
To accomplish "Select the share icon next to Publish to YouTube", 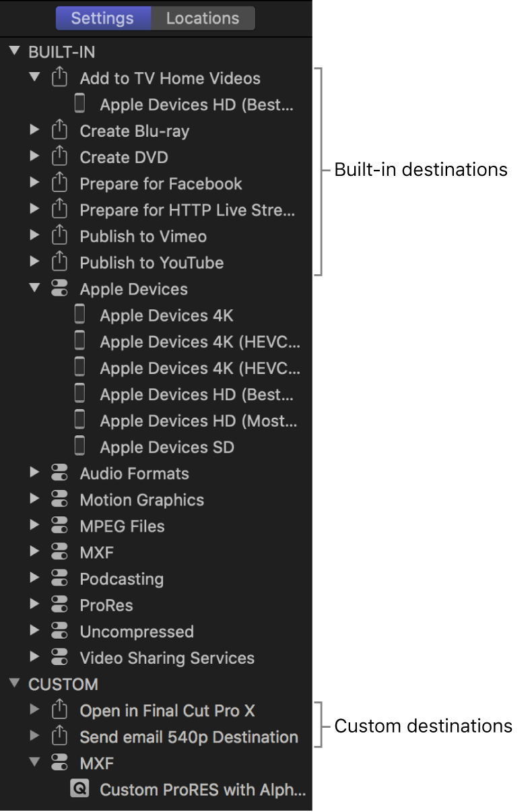I will pos(59,263).
